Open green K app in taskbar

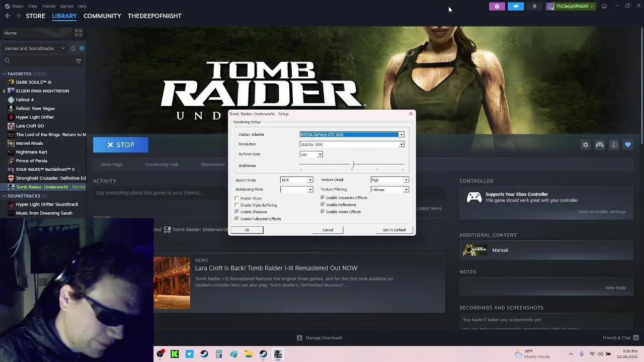coord(175,354)
